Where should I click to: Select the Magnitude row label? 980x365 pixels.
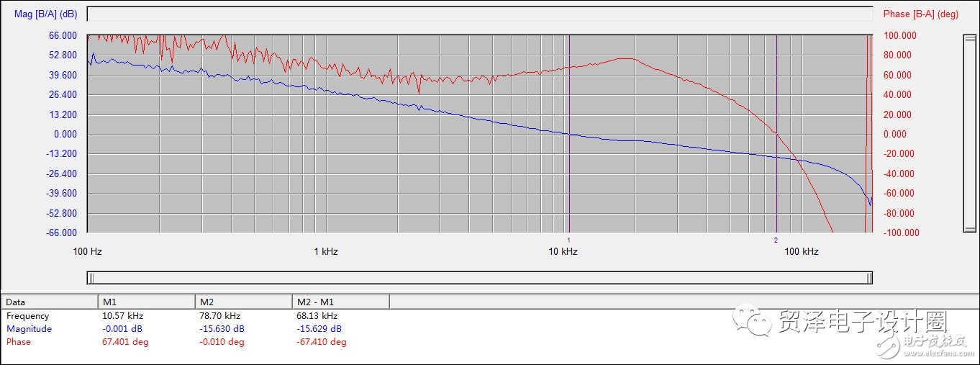pyautogui.click(x=29, y=329)
